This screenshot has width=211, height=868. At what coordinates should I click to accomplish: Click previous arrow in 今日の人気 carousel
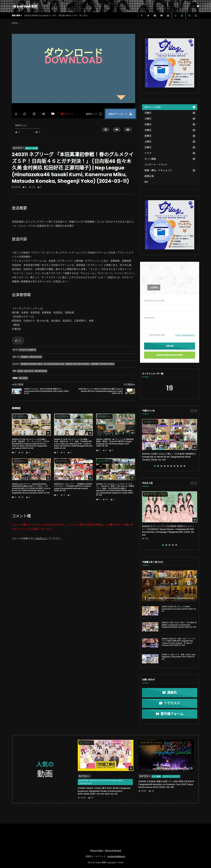(x=192, y=483)
